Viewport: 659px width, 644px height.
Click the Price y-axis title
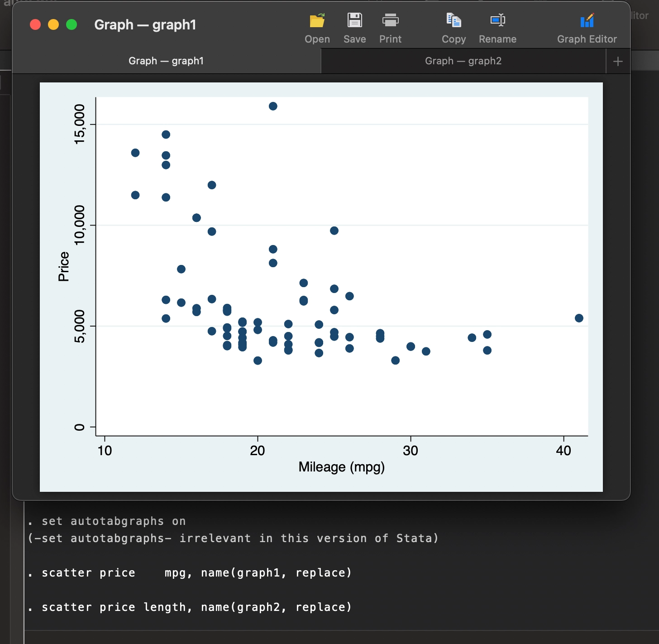point(64,267)
